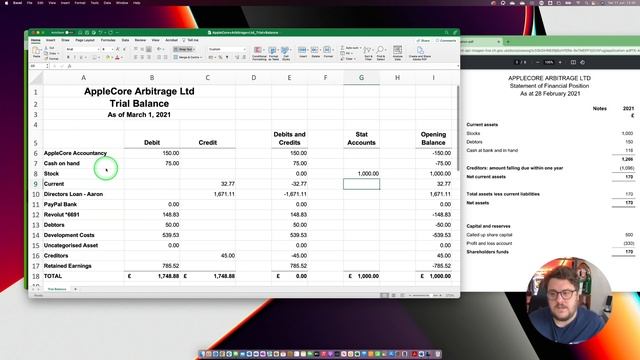Click the PDF viewer zoom in icon
This screenshot has width=640, height=360.
click(x=560, y=62)
